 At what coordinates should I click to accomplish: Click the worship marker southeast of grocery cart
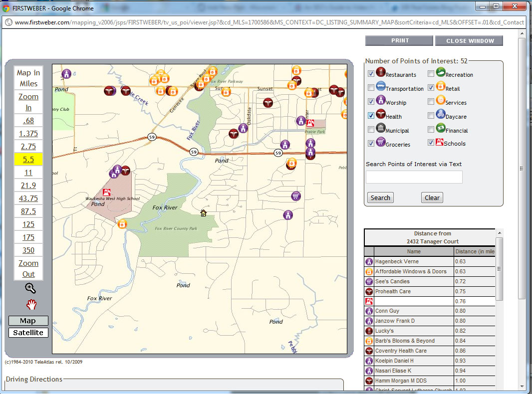[x=288, y=214]
